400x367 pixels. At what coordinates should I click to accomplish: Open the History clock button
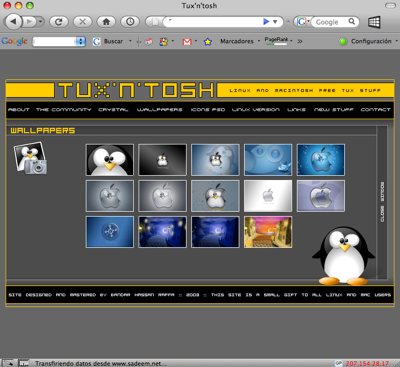[130, 22]
